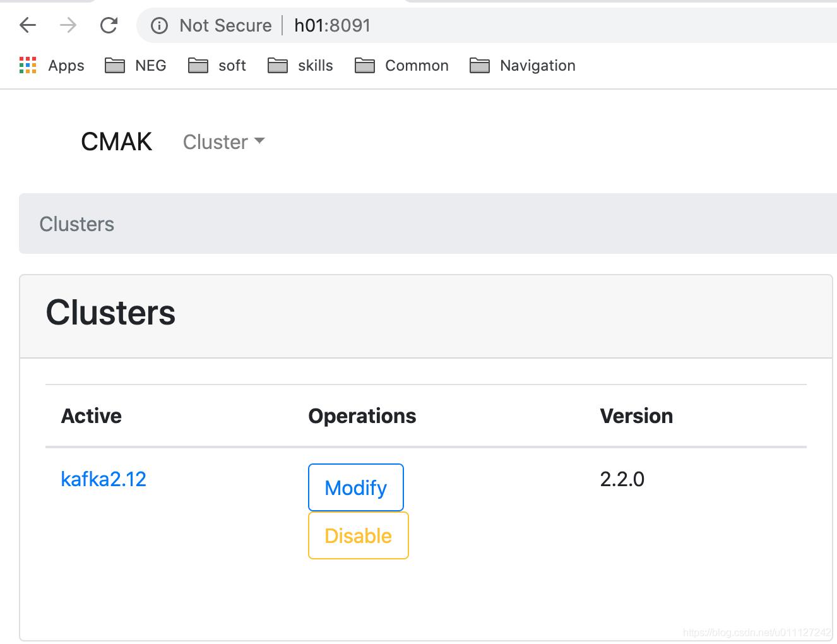837x644 pixels.
Task: Disable the kafka2.12 cluster
Action: pyautogui.click(x=358, y=535)
